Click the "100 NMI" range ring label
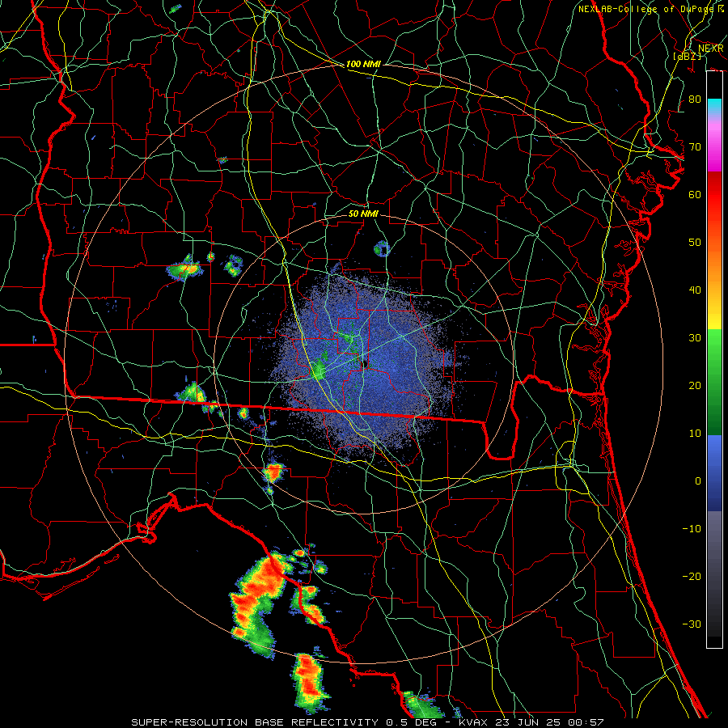This screenshot has height=728, width=728. (363, 64)
